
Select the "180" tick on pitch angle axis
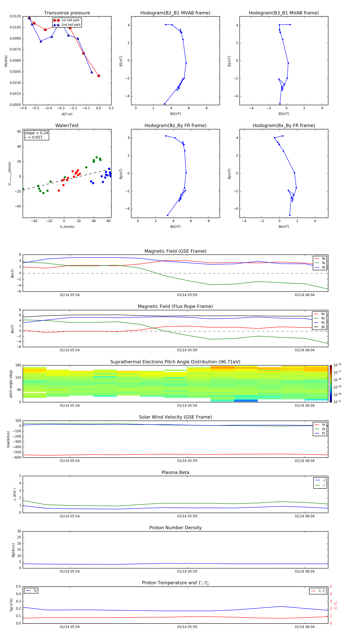click(x=18, y=365)
